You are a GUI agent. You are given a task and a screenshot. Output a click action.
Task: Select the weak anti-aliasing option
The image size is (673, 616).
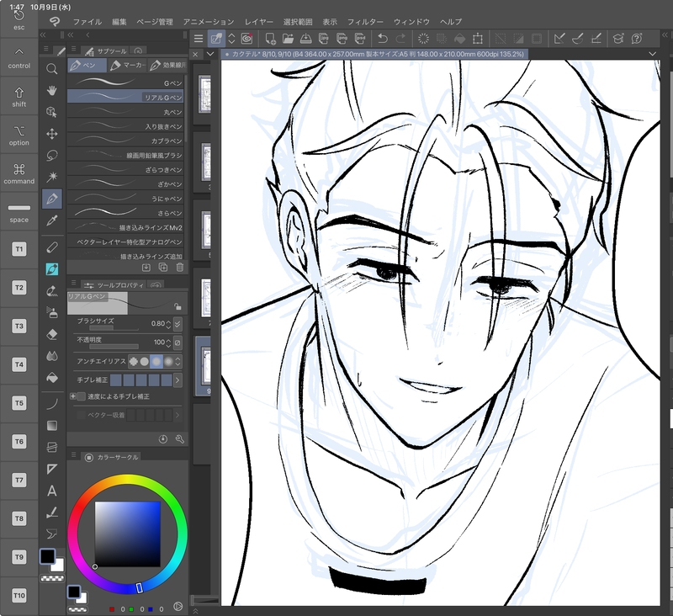[x=145, y=362]
